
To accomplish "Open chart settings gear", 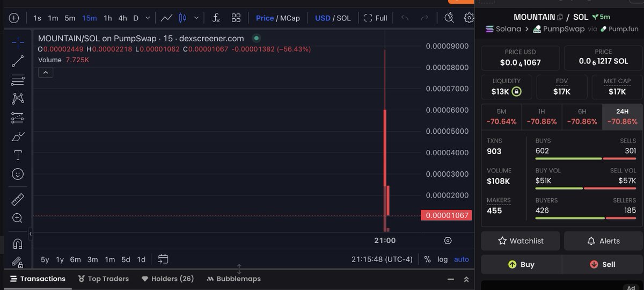I will pos(469,18).
